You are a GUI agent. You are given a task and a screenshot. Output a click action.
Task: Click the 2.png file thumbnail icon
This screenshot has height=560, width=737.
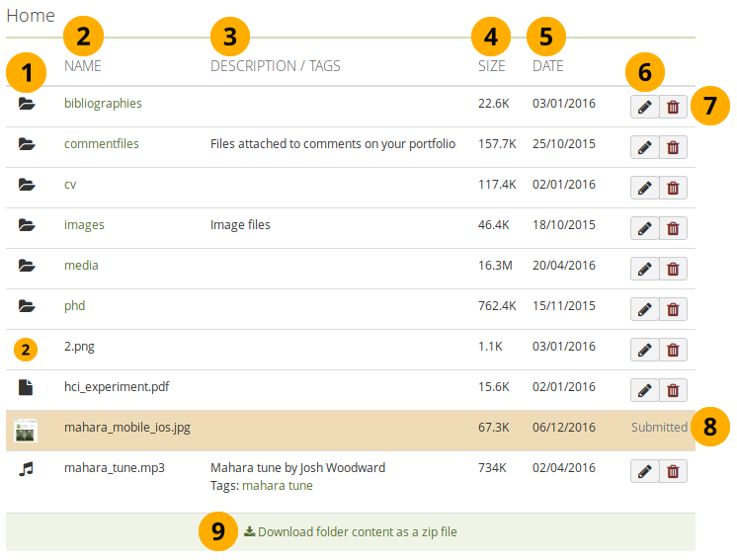click(x=27, y=348)
